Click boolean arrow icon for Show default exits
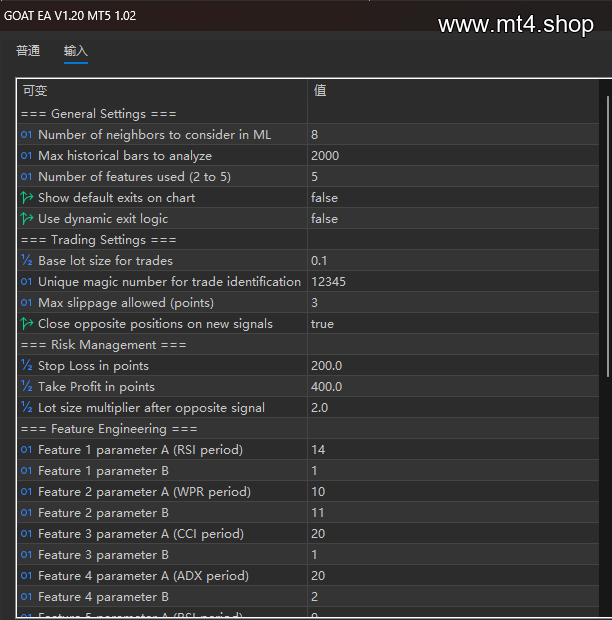Screen dimensions: 612x620 (x=26, y=198)
